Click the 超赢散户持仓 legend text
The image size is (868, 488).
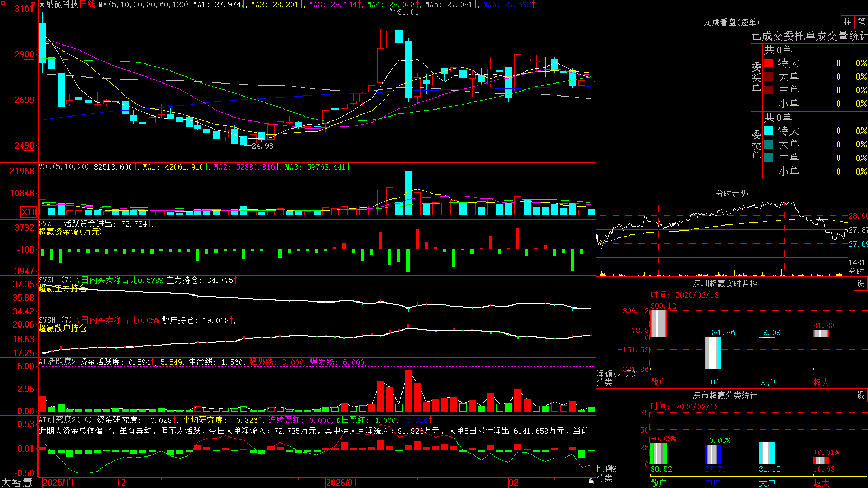pyautogui.click(x=62, y=328)
